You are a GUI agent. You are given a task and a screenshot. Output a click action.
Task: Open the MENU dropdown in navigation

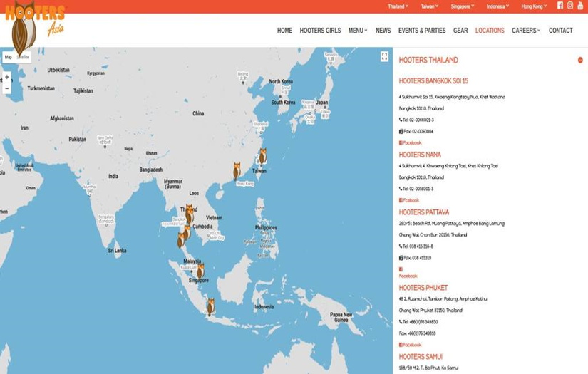tap(358, 31)
